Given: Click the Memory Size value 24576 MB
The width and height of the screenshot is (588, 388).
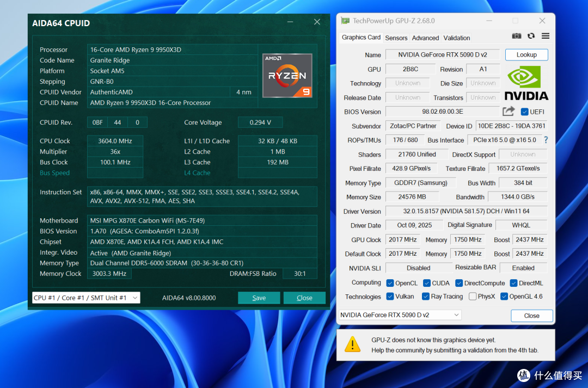Looking at the screenshot, I should click(x=412, y=197).
